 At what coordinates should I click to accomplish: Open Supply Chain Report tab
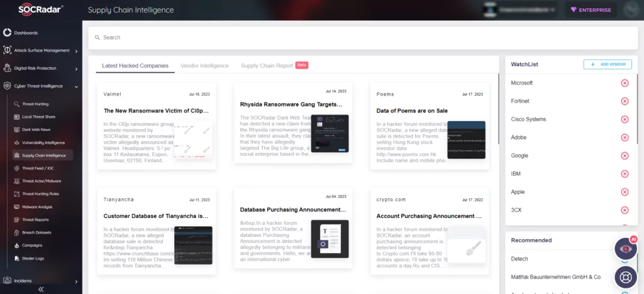274,65
